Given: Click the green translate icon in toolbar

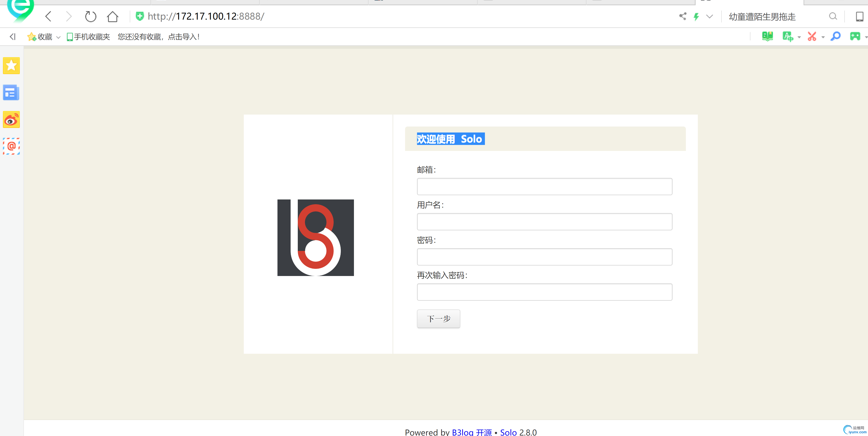Looking at the screenshot, I should click(x=788, y=36).
